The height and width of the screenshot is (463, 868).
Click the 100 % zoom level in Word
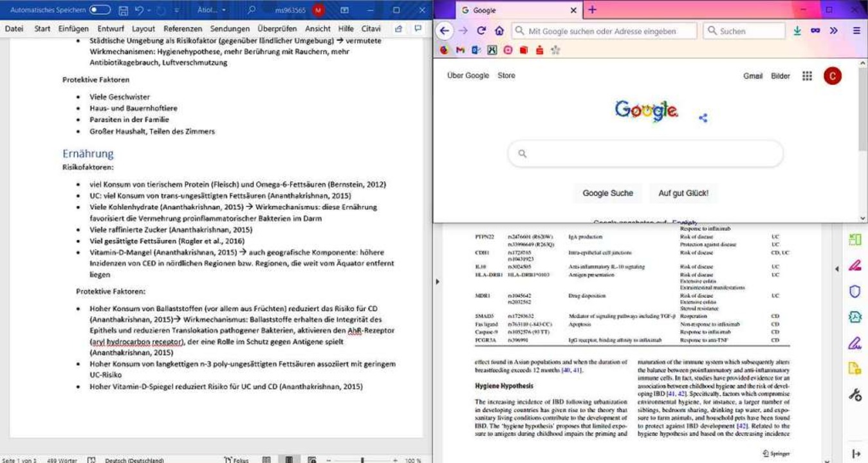tap(413, 460)
